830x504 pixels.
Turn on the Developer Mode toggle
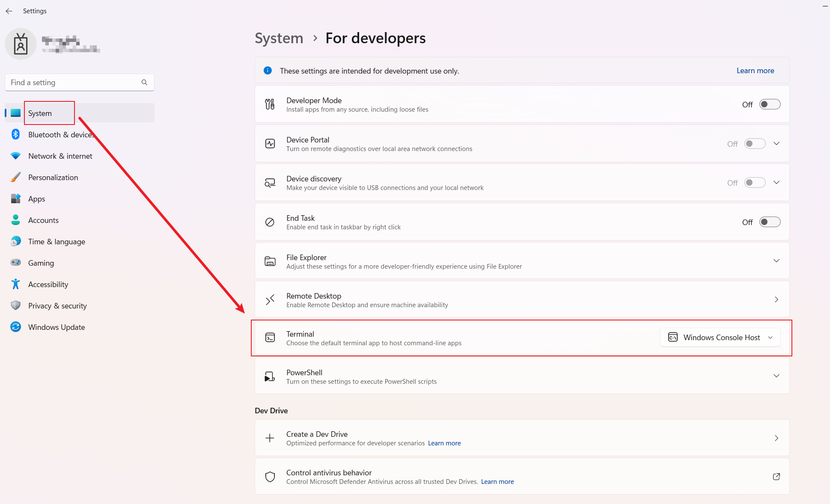click(770, 104)
